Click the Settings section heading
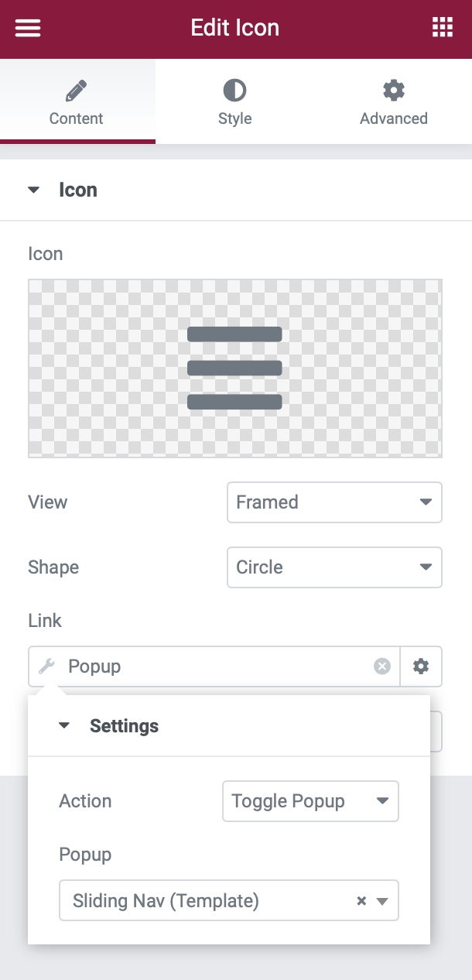This screenshot has width=472, height=980. point(124,726)
